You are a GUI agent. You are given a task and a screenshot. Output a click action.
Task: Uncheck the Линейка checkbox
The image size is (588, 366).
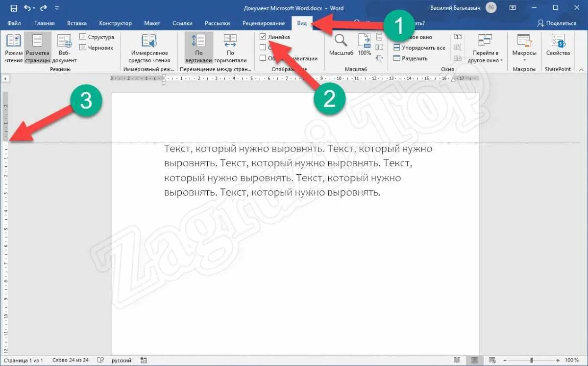click(263, 37)
